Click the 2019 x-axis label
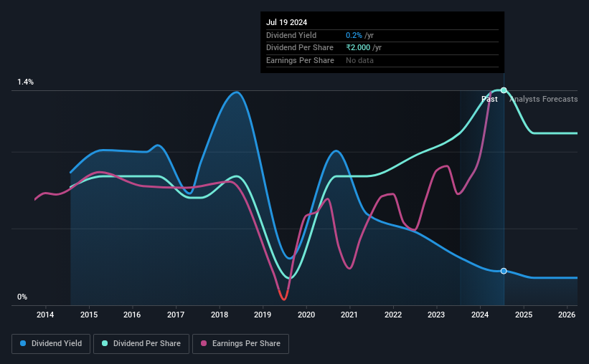 click(x=263, y=315)
